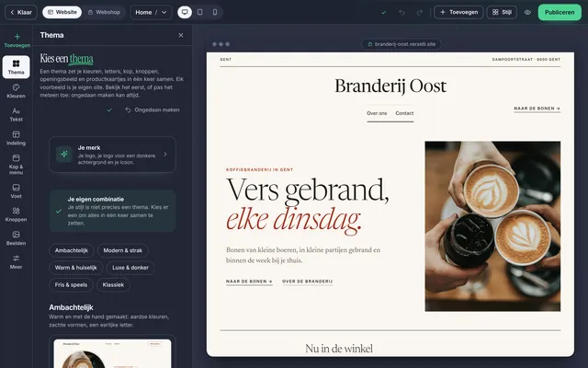This screenshot has height=368, width=588.
Task: Publish the site with Publiceren
Action: pyautogui.click(x=560, y=12)
